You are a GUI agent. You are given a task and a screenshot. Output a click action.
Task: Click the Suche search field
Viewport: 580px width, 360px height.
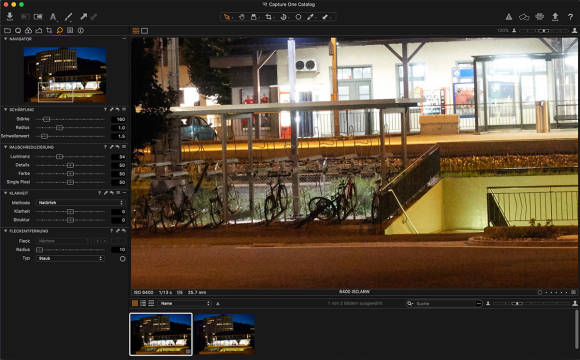[444, 303]
